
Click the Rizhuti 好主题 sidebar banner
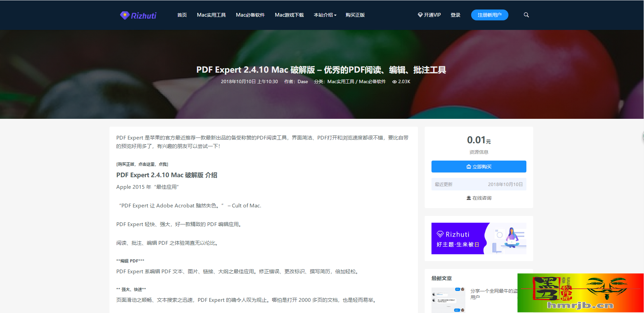tap(479, 238)
